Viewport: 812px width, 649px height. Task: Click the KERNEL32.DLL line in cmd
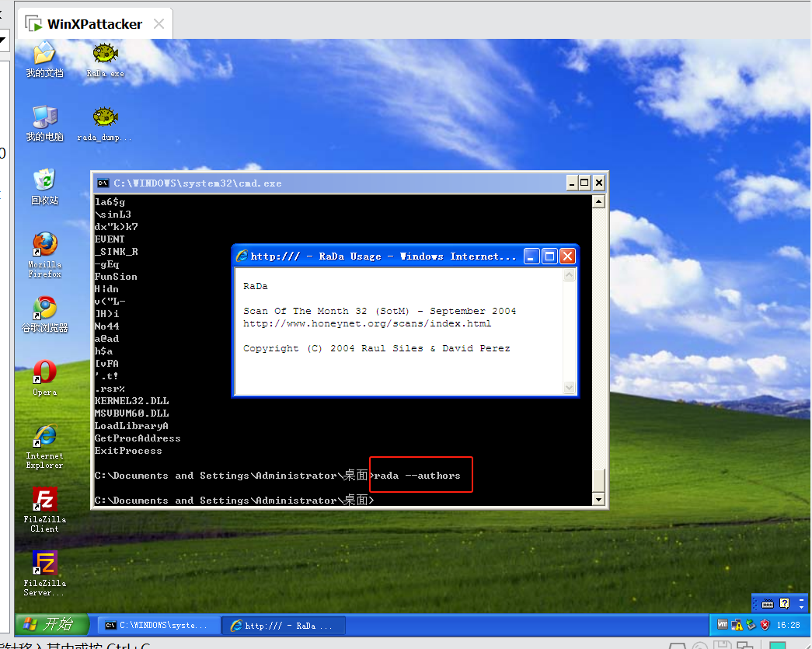pyautogui.click(x=131, y=401)
